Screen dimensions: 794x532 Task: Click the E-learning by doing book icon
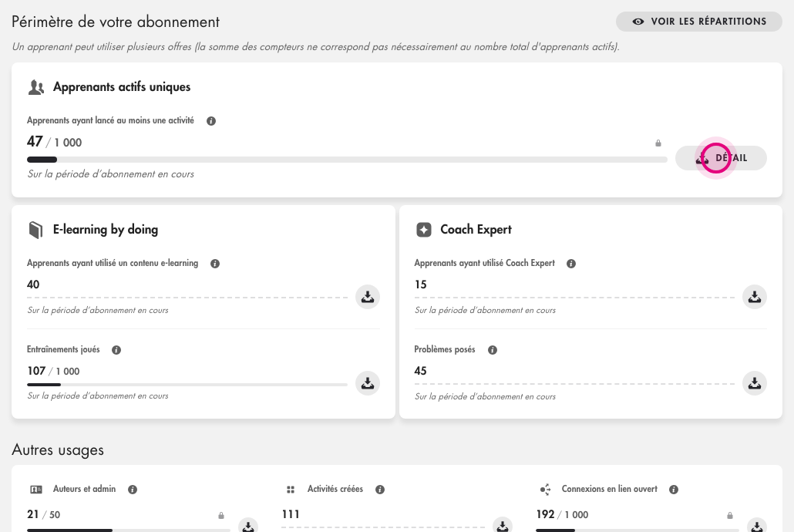tap(35, 230)
